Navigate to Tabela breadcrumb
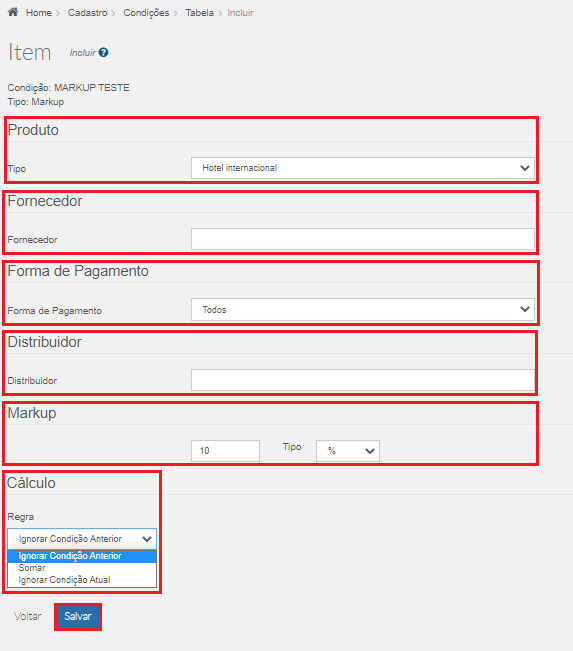 pyautogui.click(x=199, y=13)
